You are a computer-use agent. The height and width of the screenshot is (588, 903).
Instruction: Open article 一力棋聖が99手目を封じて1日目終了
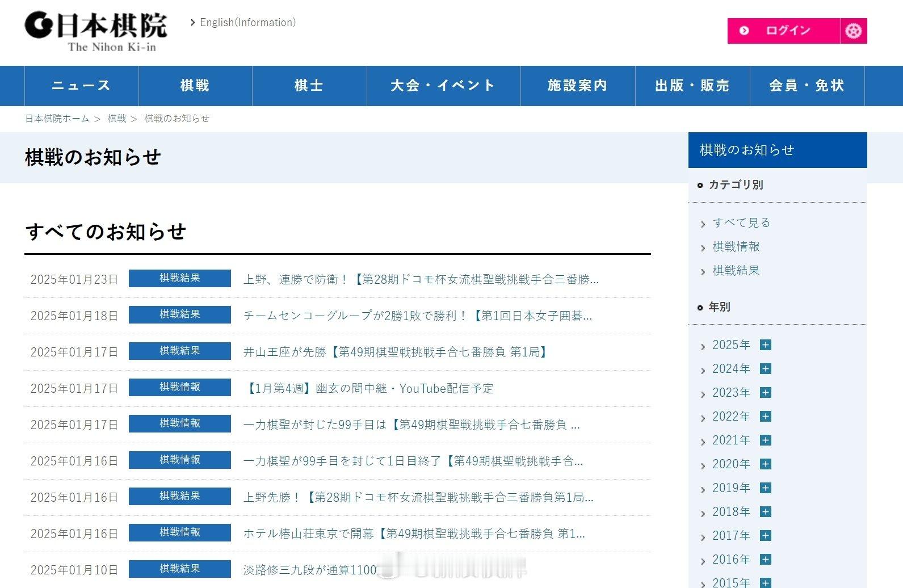413,461
